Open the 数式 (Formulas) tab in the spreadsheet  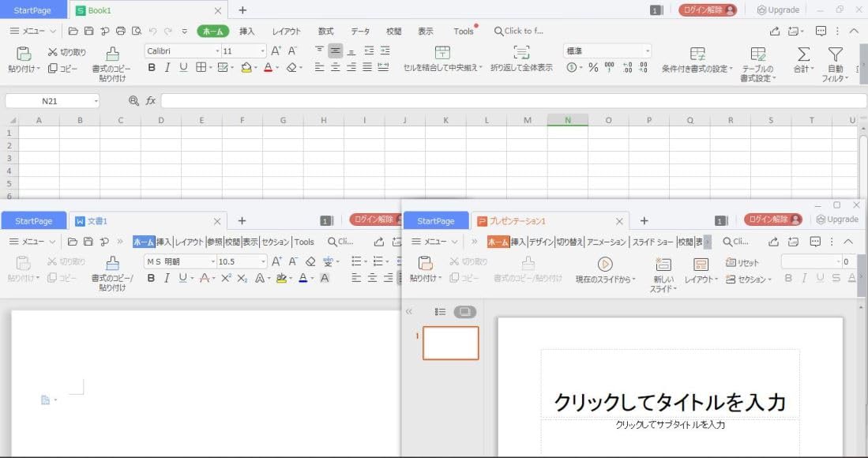[x=325, y=32]
